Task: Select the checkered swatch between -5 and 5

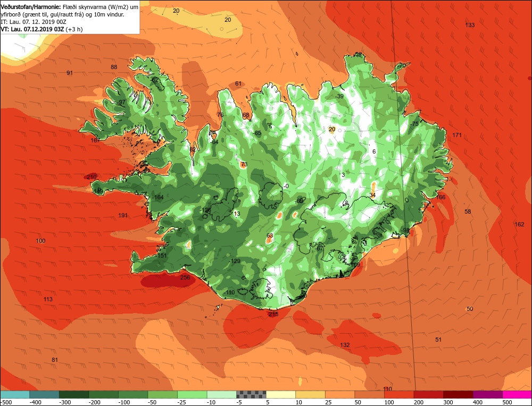Action: click(x=251, y=394)
